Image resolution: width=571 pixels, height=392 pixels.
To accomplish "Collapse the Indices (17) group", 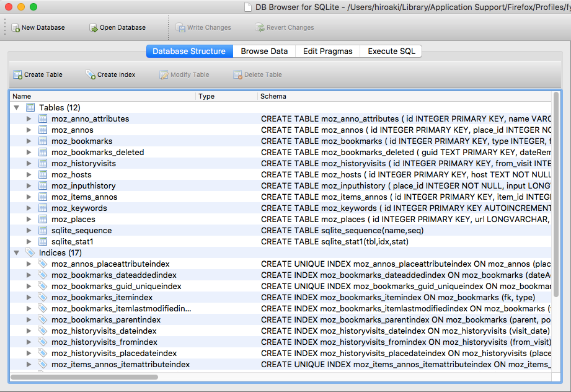I will [x=16, y=252].
